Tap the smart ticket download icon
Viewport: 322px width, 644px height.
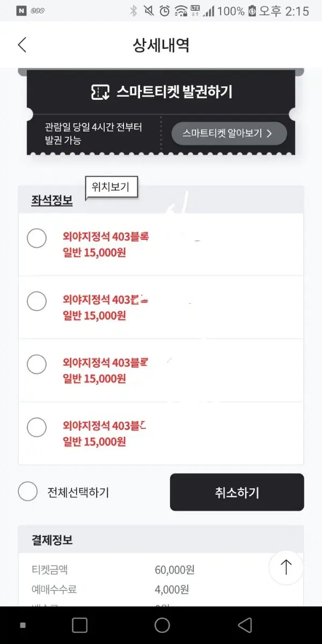(x=100, y=92)
